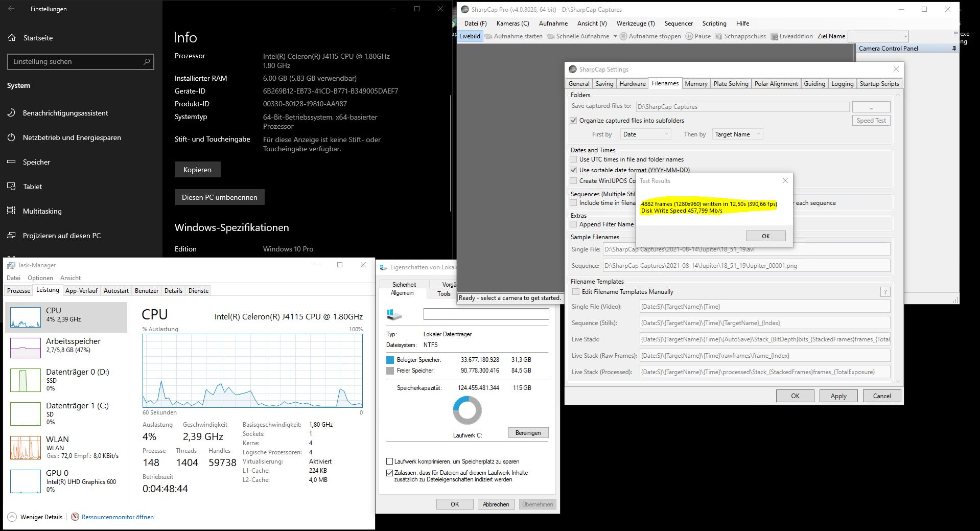Select the WLAN network graph
This screenshot has height=531, width=980.
point(26,448)
